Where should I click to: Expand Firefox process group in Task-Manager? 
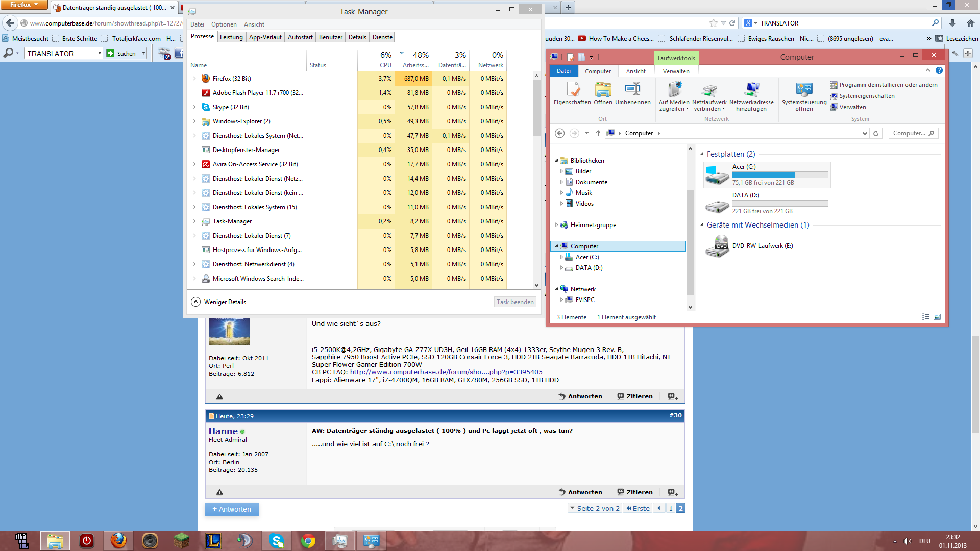pos(194,79)
